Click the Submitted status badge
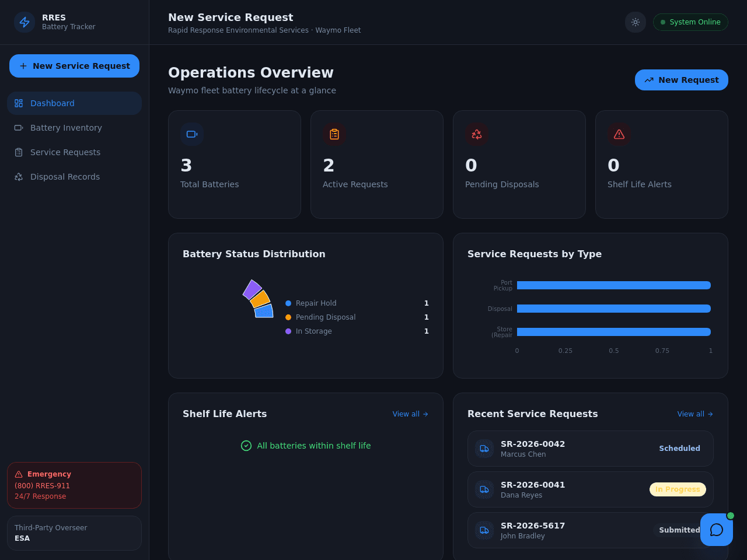 [679, 530]
